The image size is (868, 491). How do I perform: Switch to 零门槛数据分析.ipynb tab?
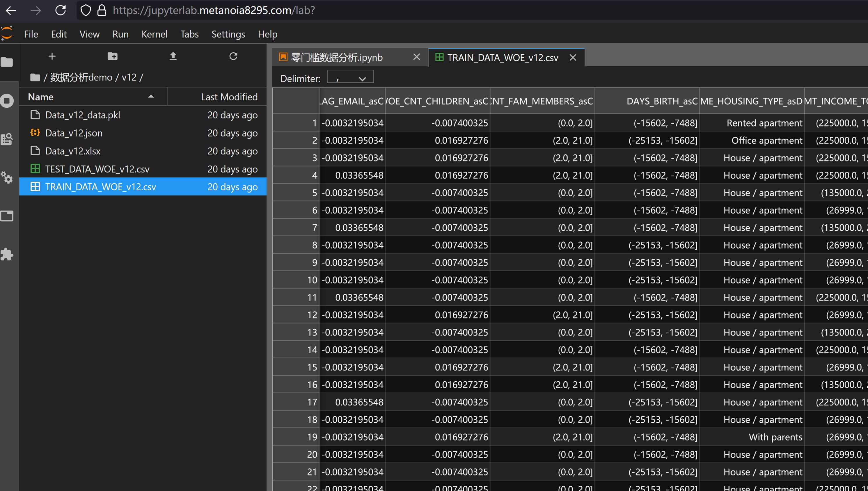(337, 58)
